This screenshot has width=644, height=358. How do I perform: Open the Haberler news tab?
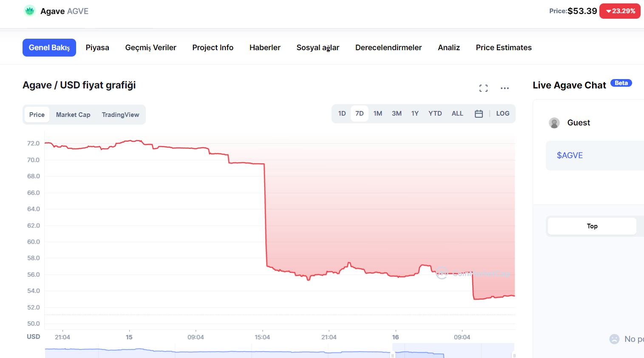click(265, 48)
